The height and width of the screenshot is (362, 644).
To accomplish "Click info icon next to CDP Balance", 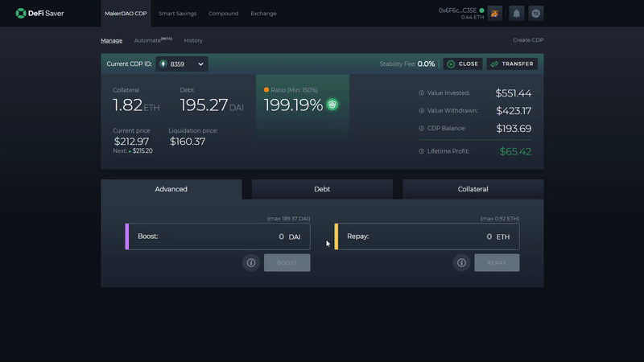I will [x=421, y=129].
